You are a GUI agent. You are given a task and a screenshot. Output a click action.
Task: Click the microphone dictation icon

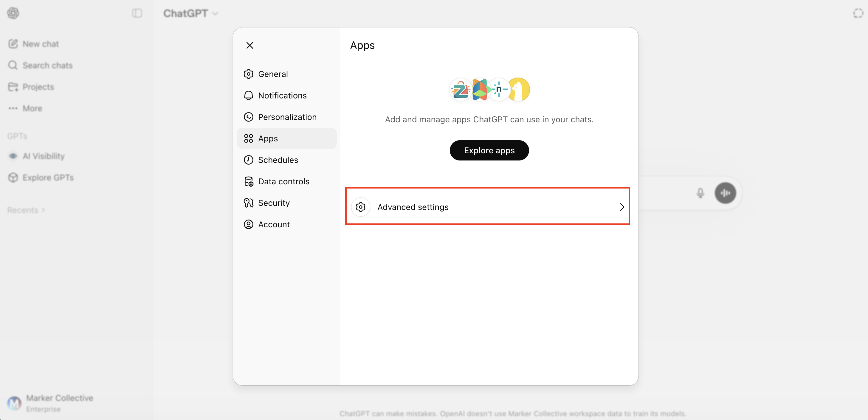pos(700,193)
